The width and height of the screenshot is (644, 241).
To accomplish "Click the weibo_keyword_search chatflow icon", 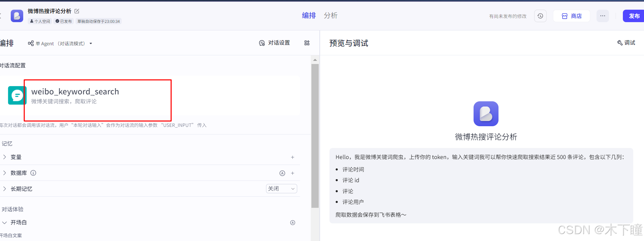I will coord(17,95).
